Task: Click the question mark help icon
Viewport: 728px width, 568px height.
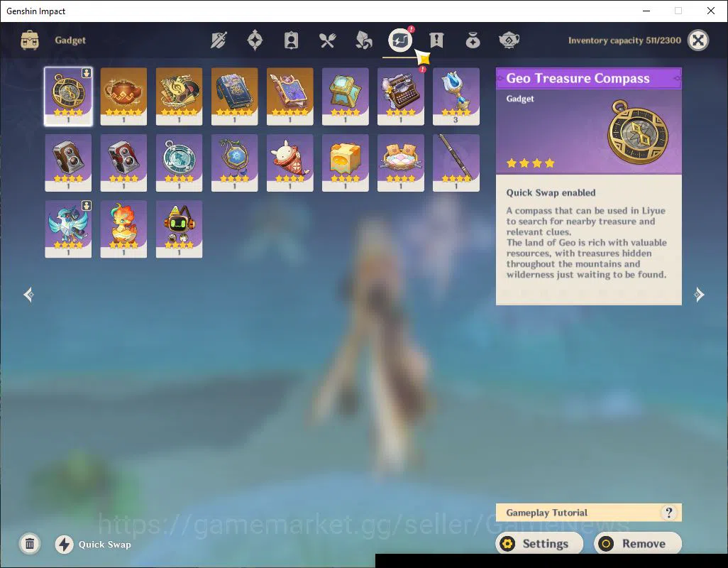Action: coord(668,513)
